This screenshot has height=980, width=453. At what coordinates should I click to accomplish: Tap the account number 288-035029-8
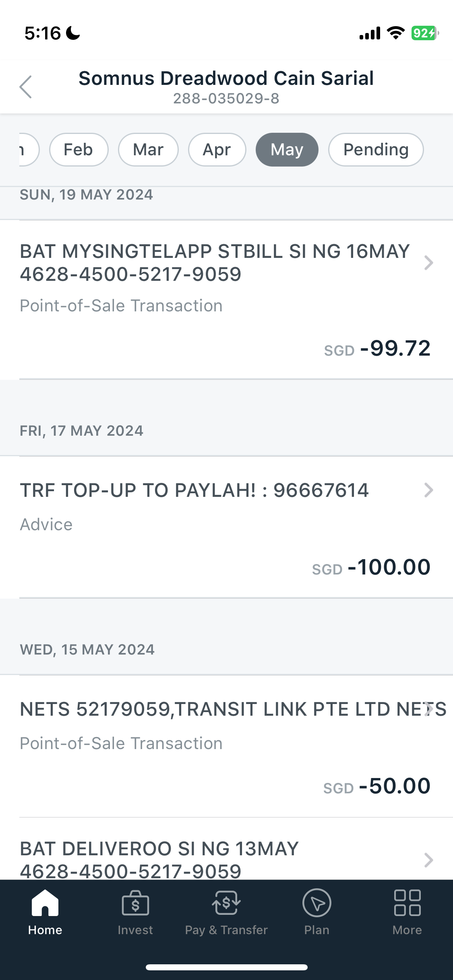[226, 99]
